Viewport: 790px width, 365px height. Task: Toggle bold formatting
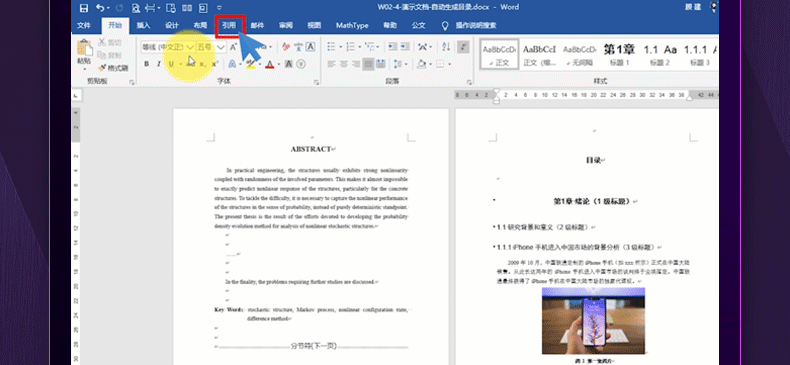pos(147,64)
